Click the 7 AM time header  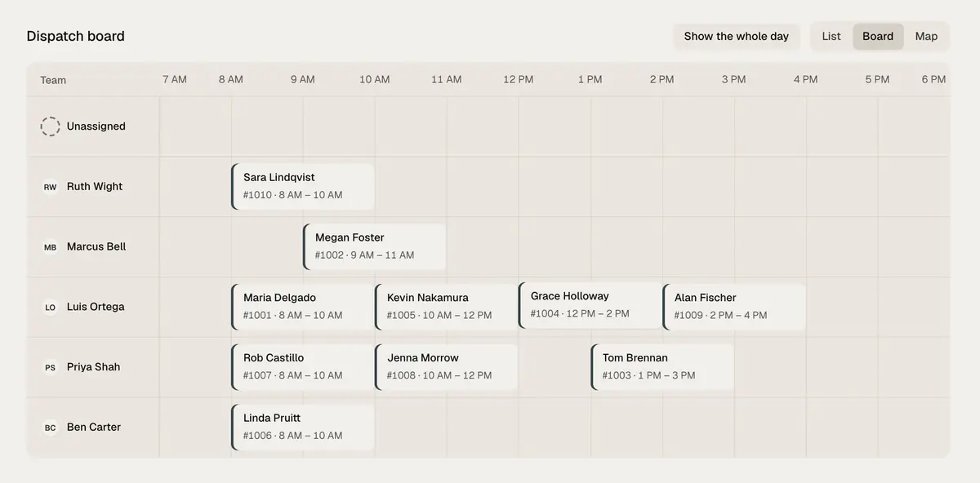(x=175, y=80)
